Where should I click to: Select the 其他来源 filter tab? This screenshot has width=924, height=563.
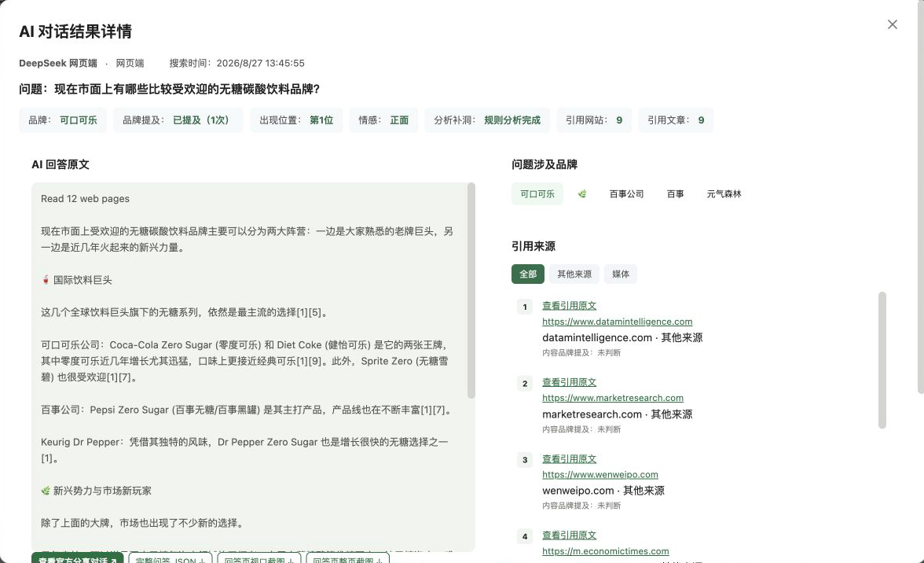tap(574, 274)
